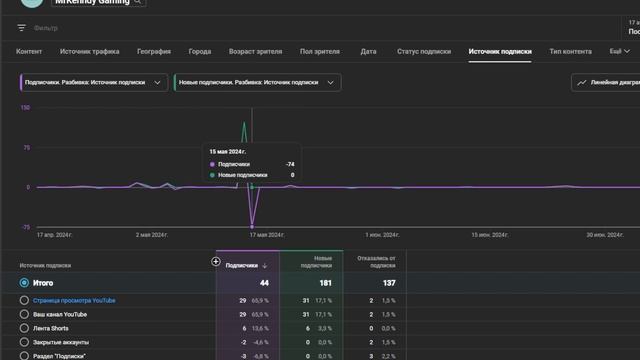This screenshot has width=640, height=360.
Task: Open the География tab
Action: tap(154, 51)
